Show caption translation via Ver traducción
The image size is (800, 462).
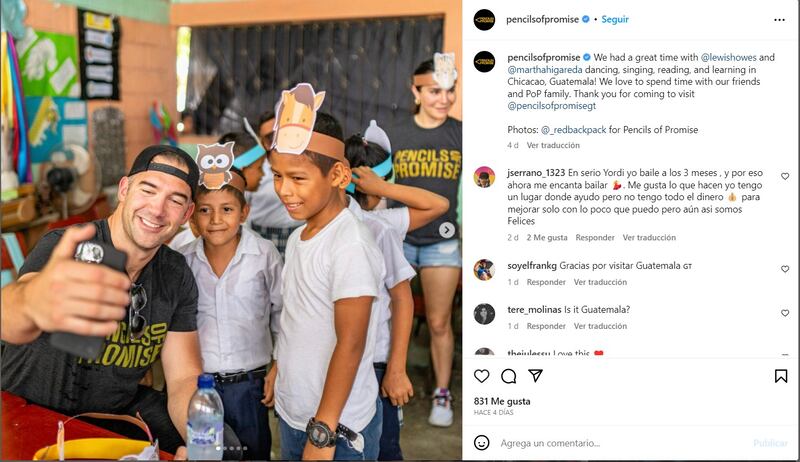click(x=553, y=145)
